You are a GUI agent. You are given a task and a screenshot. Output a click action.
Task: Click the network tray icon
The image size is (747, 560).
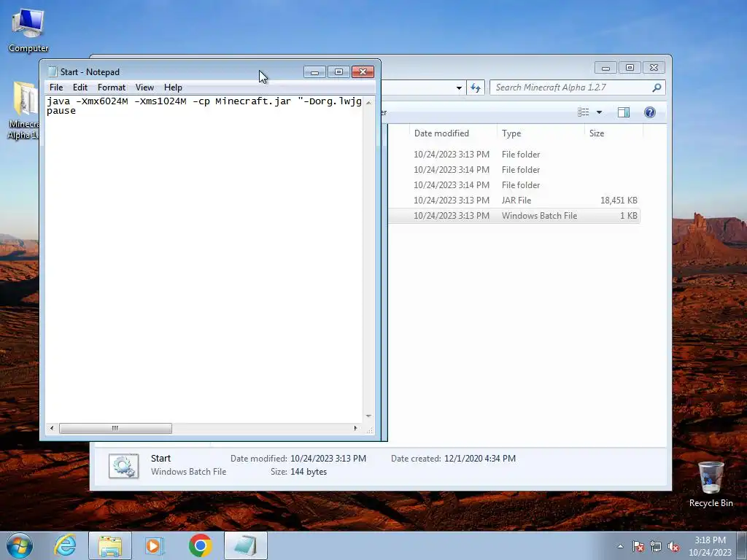[656, 547]
